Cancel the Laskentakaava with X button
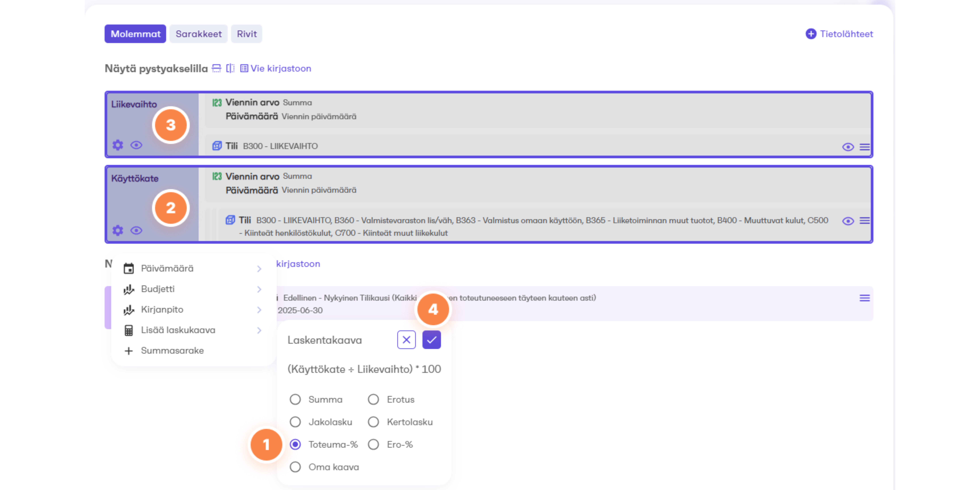Viewport: 980px width, 490px height. click(406, 340)
